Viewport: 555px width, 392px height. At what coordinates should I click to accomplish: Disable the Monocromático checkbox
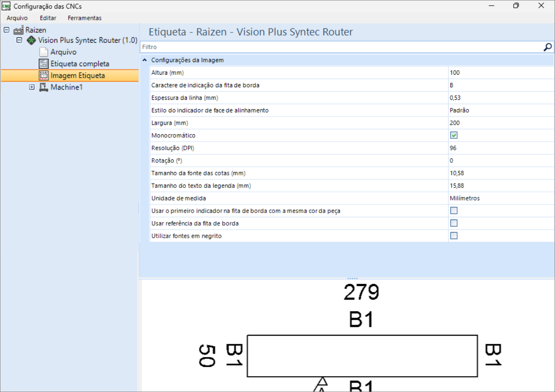click(454, 136)
